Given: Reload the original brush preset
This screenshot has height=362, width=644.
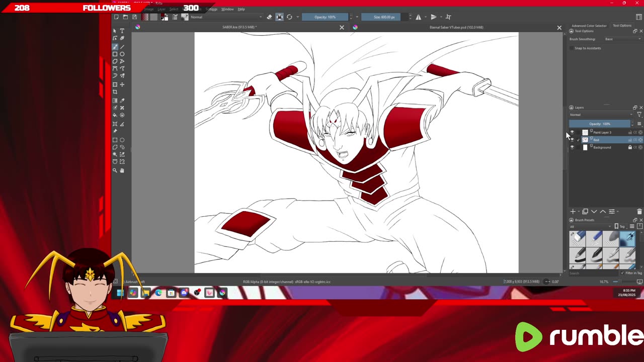Looking at the screenshot, I should tap(289, 17).
